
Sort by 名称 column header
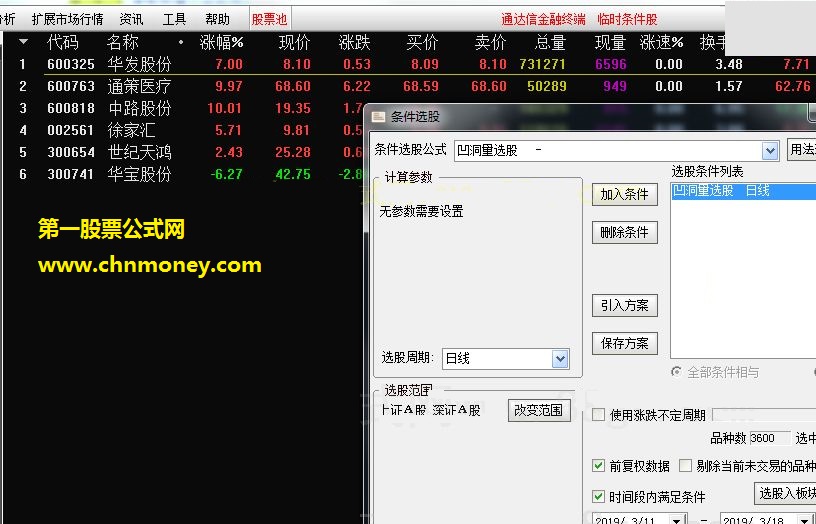pyautogui.click(x=123, y=42)
